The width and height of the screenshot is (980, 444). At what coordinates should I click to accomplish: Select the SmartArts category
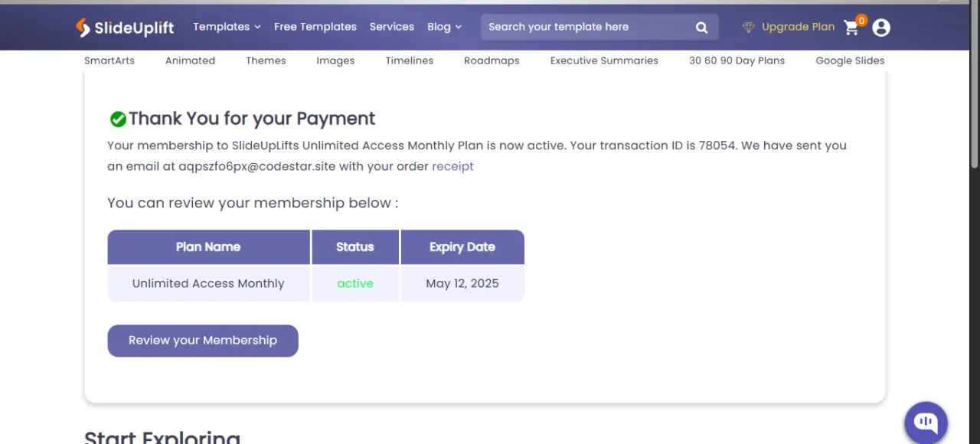(109, 60)
